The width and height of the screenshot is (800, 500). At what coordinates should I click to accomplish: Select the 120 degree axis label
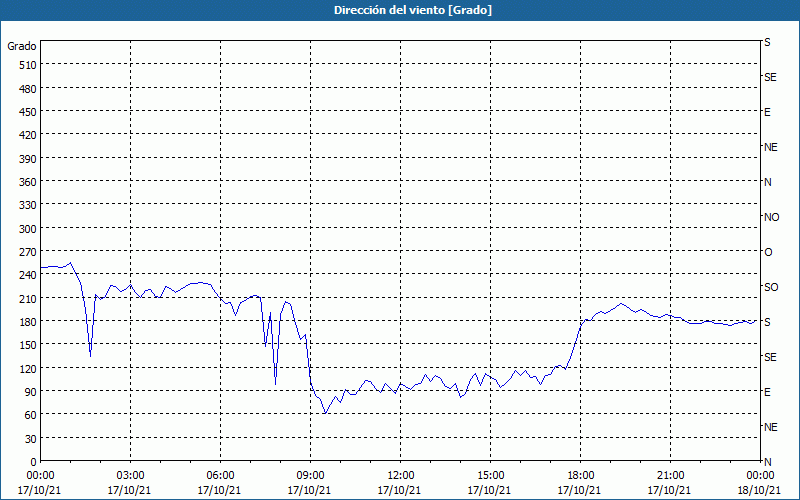click(x=28, y=368)
